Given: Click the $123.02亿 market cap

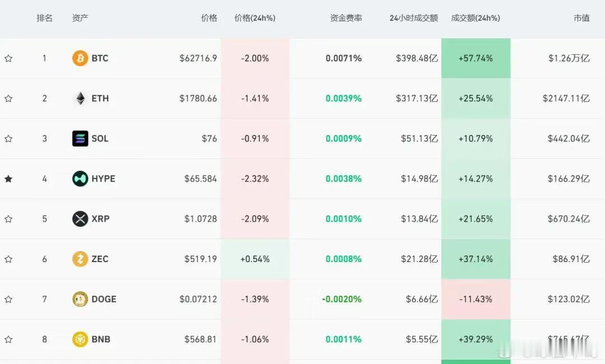Looking at the screenshot, I should [569, 299].
